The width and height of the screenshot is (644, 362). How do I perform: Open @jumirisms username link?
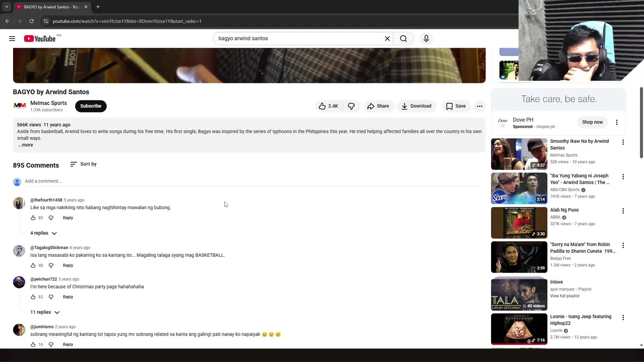(x=42, y=327)
